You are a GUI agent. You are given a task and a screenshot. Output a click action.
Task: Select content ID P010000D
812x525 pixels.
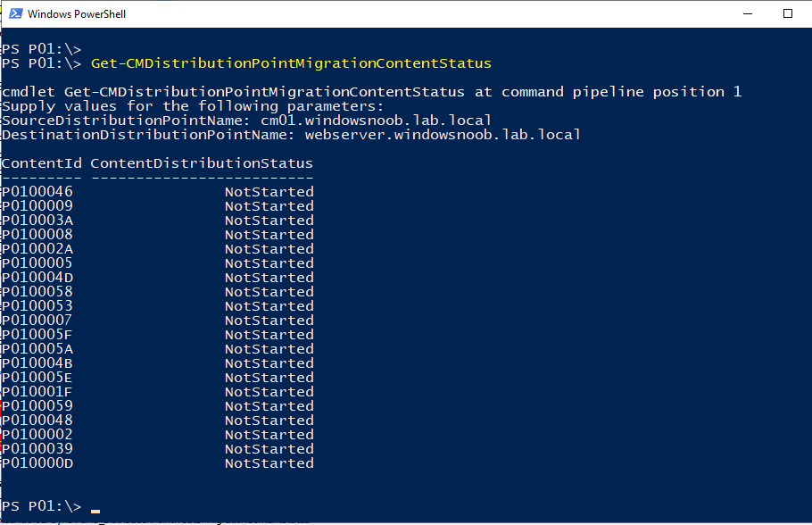(x=37, y=463)
